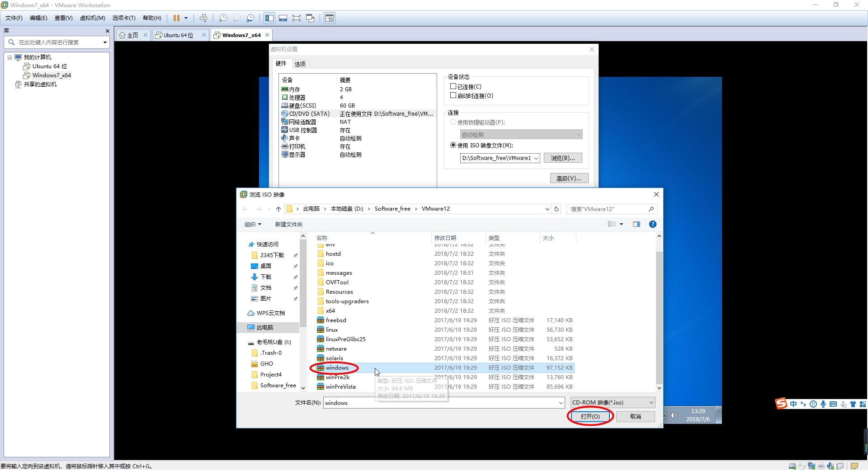Open the library search box dropdown arrow
This screenshot has height=470, width=868.
pyautogui.click(x=105, y=42)
